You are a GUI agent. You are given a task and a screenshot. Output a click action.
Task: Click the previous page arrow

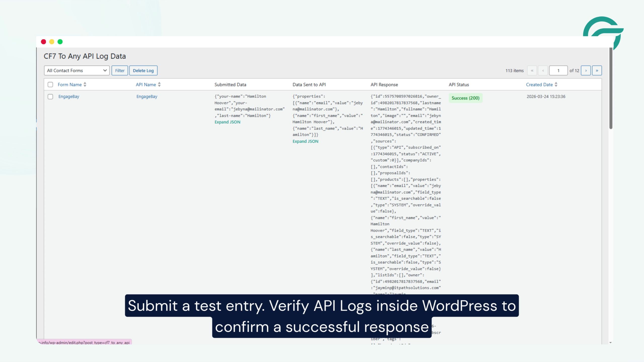point(543,71)
